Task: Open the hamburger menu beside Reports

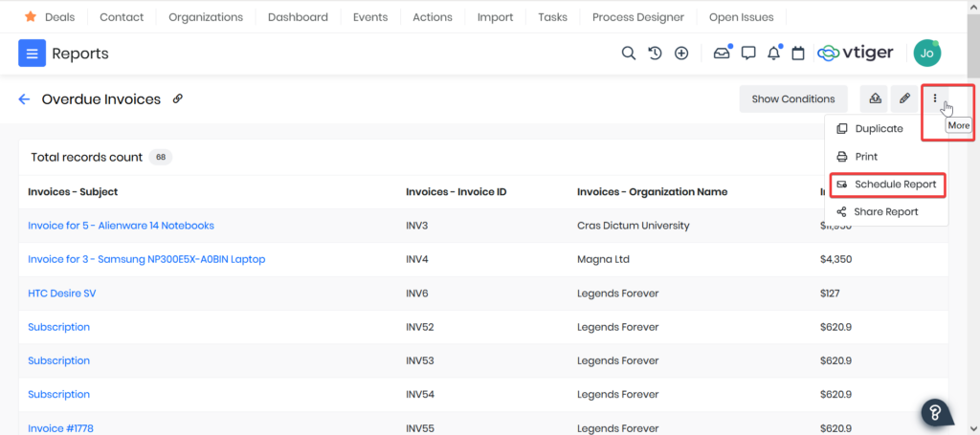Action: 32,54
